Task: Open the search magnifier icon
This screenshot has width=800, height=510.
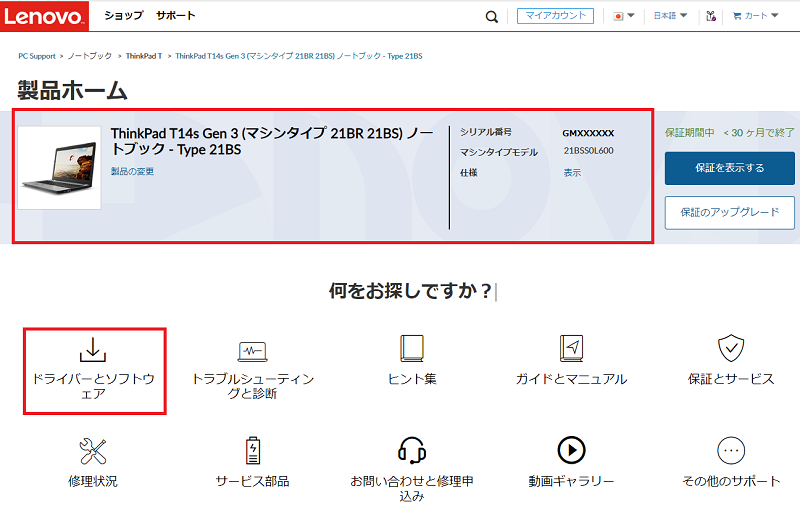Action: click(x=491, y=17)
